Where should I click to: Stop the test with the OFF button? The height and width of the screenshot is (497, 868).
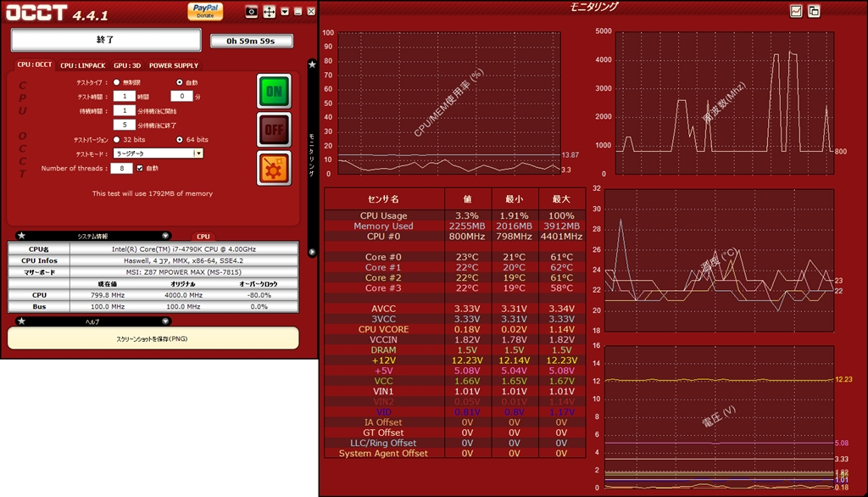(x=274, y=130)
